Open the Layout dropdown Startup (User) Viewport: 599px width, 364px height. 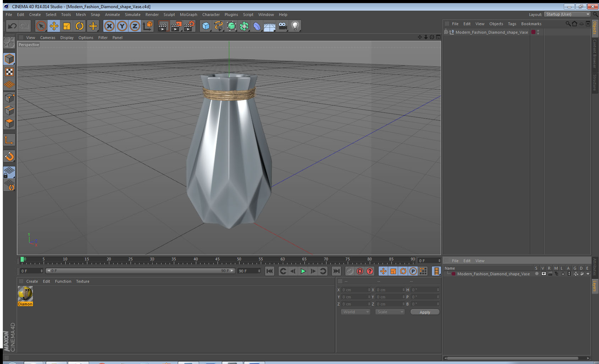[x=568, y=14]
